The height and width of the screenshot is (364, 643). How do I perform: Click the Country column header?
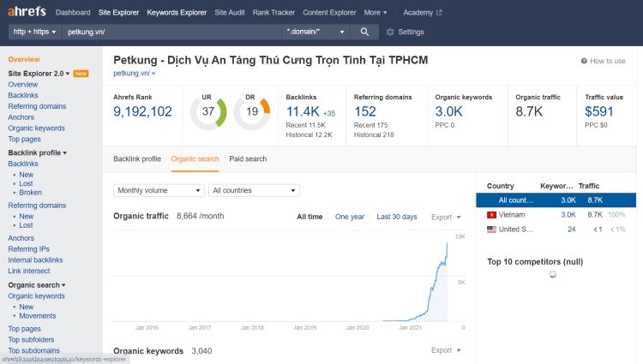click(500, 186)
